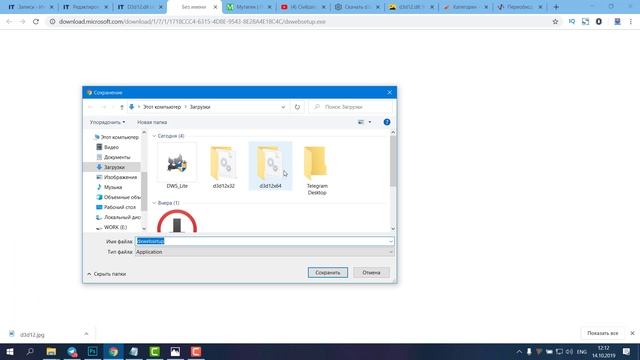640x360 pixels.
Task: Refresh the folder view in dialog
Action: [297, 107]
